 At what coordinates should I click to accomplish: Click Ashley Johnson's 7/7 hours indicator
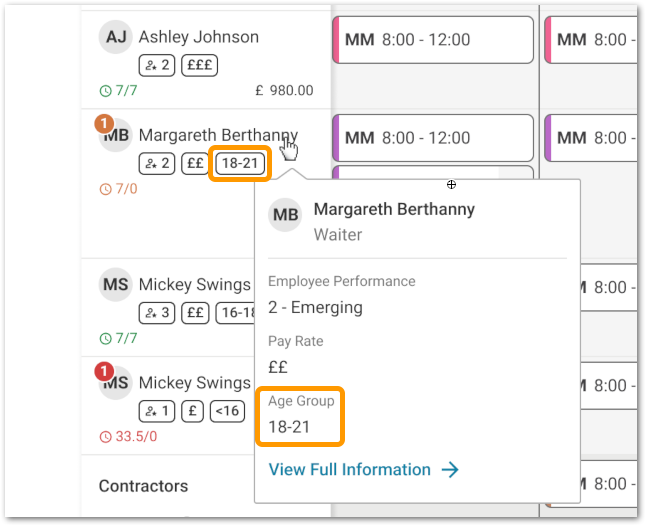coord(118,91)
